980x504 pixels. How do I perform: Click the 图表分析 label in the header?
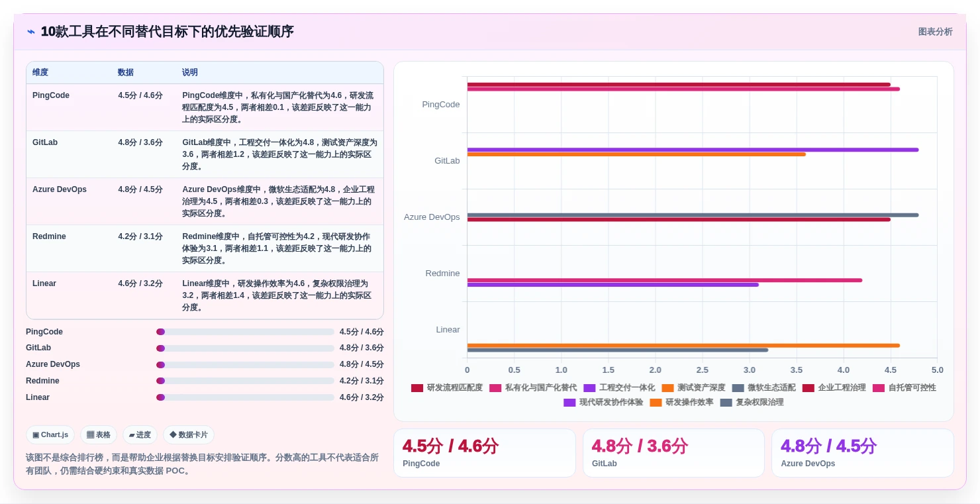click(x=935, y=32)
